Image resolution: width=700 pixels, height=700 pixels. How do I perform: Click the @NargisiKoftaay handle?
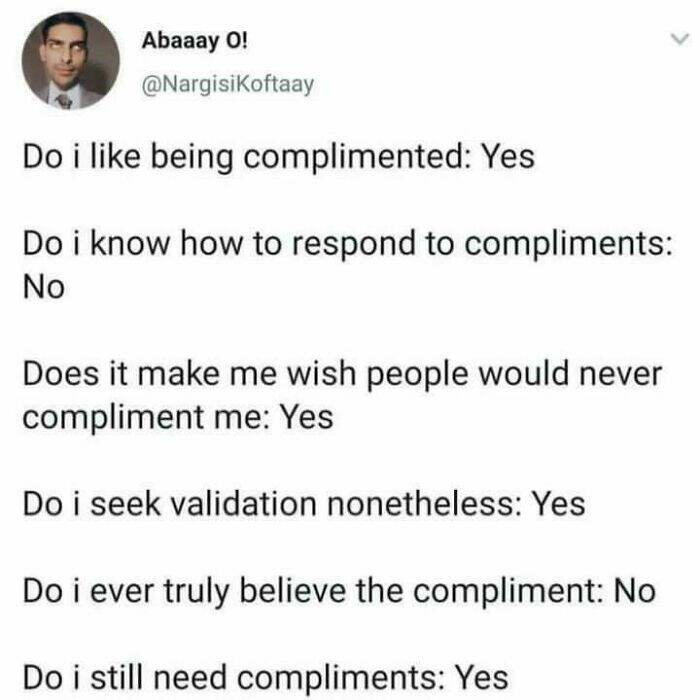pos(229,83)
